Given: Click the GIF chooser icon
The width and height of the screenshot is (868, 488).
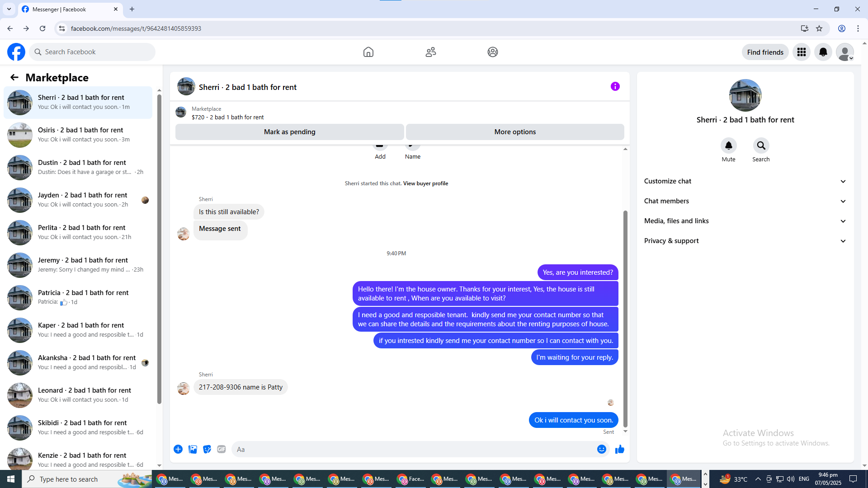Looking at the screenshot, I should [x=221, y=449].
